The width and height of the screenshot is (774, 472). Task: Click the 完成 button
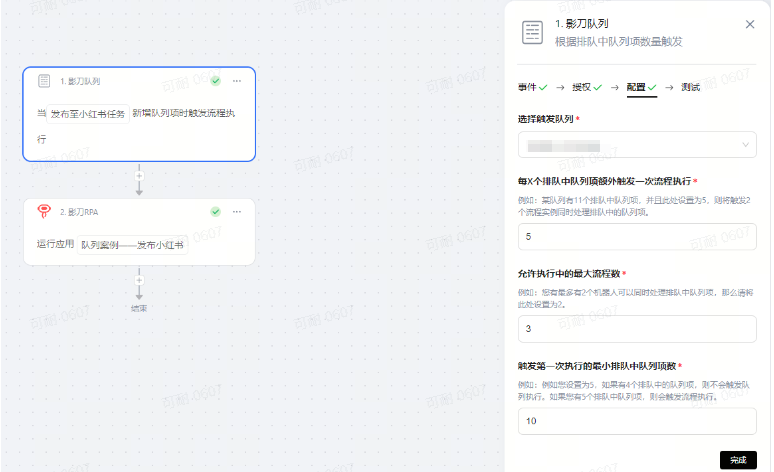pos(738,460)
